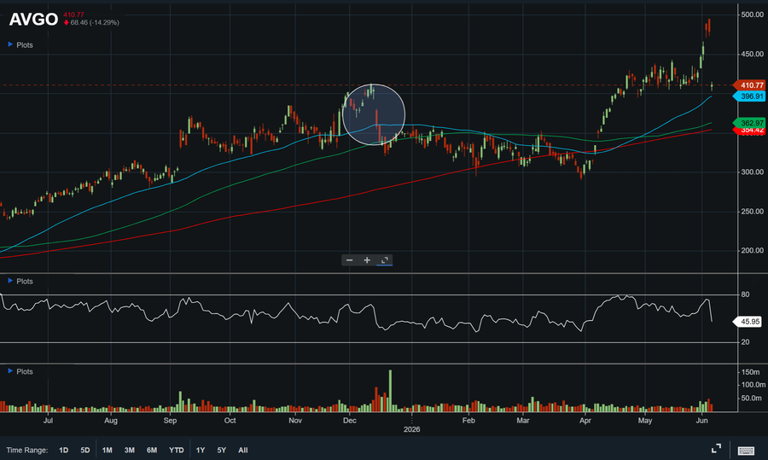Select the 6M time range
This screenshot has width=768, height=460.
152,450
